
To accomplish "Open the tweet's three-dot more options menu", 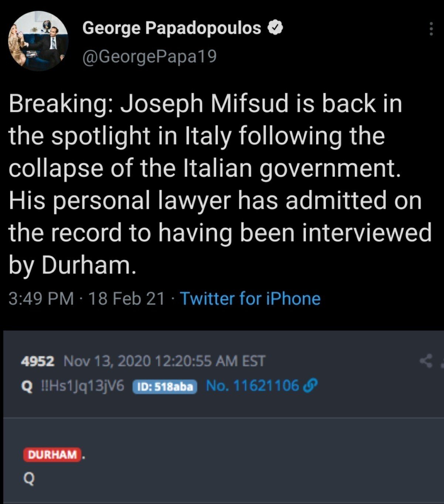I will coord(431,28).
